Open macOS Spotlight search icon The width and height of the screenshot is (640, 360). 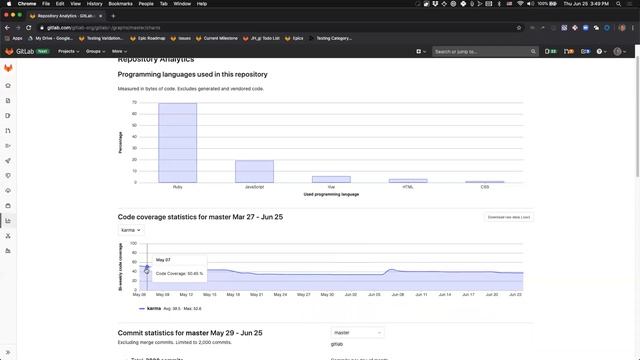(618, 4)
